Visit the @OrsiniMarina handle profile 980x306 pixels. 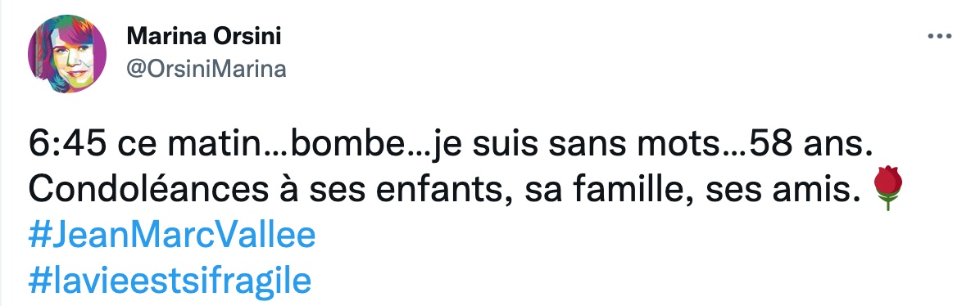(206, 69)
